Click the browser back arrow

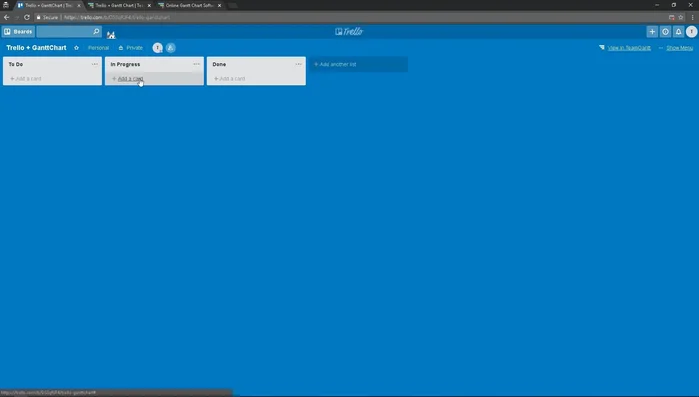6,17
